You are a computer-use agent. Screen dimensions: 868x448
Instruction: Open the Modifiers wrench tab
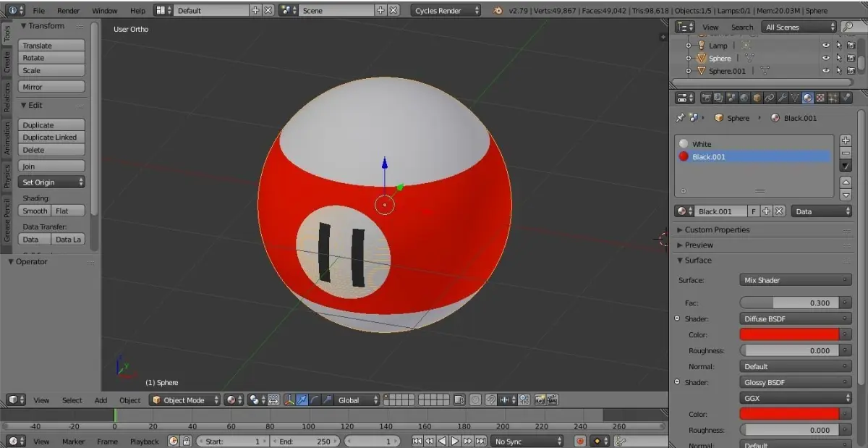click(x=782, y=98)
